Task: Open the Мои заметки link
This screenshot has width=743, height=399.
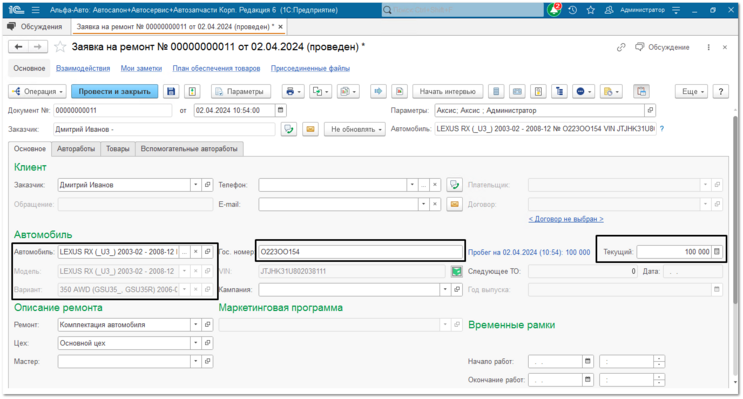Action: point(141,68)
